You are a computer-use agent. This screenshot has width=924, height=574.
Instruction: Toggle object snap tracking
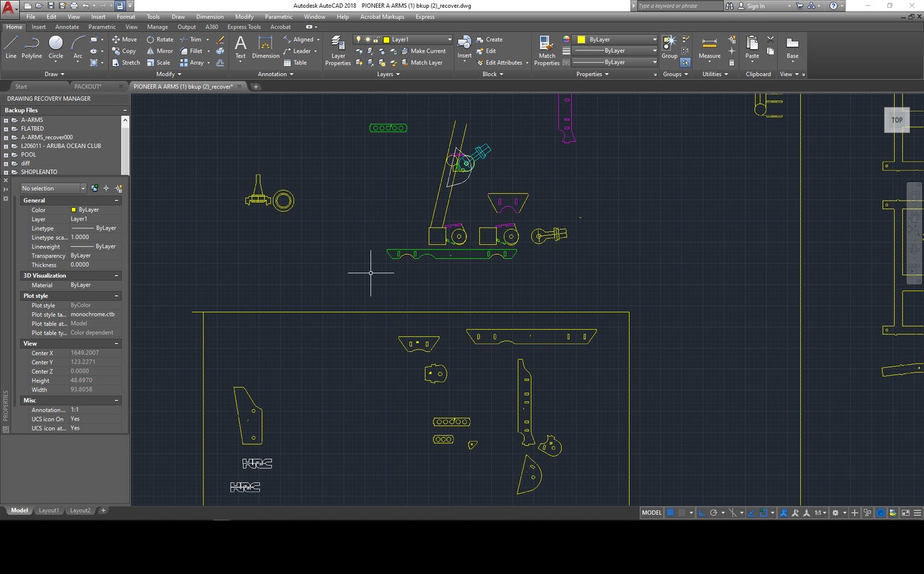[753, 512]
